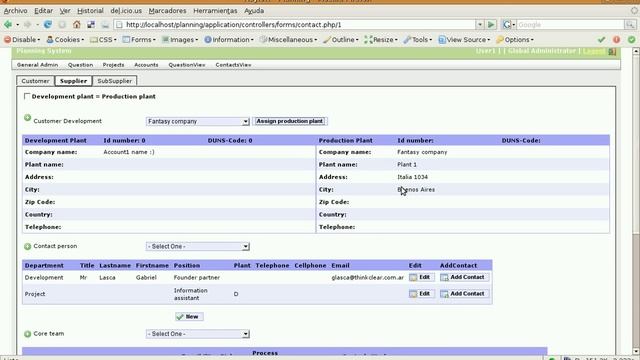Screen dimensions: 640x360
Task: Click the Logout link in header
Action: [593, 51]
